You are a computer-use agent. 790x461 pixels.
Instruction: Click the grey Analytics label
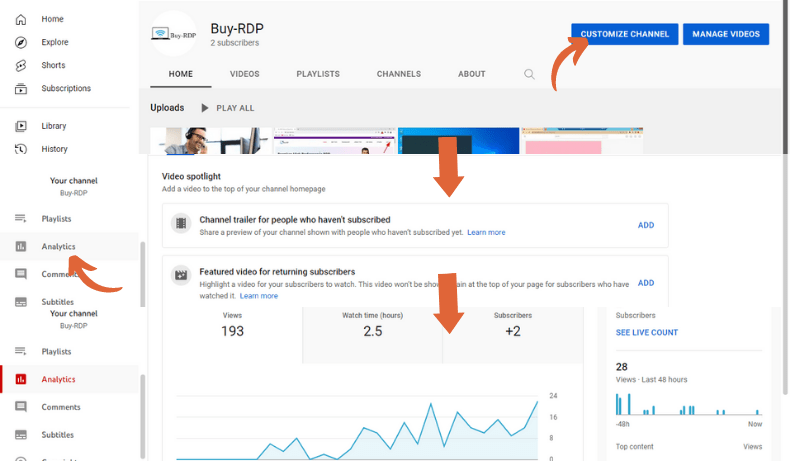(58, 246)
